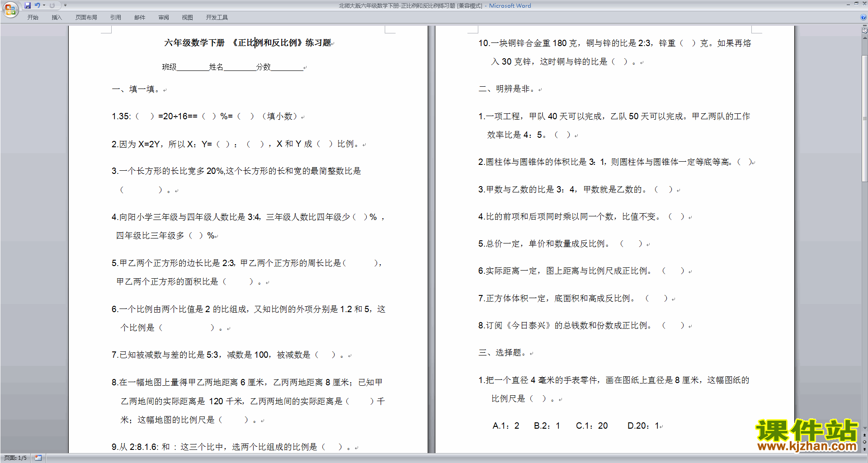The image size is (868, 463).
Task: Click the line 1.一项工程，甲队 40 天
Action: [x=614, y=117]
